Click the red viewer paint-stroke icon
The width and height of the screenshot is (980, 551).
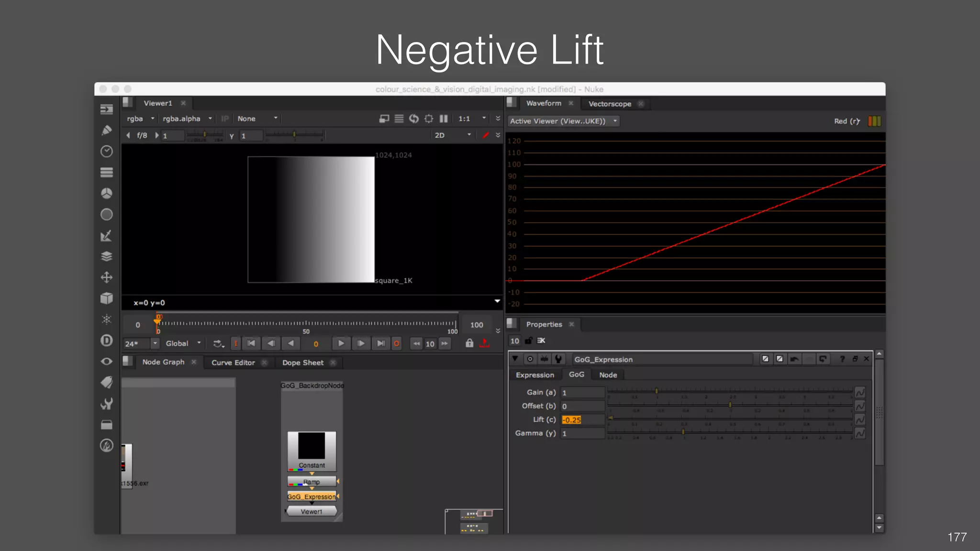click(486, 135)
